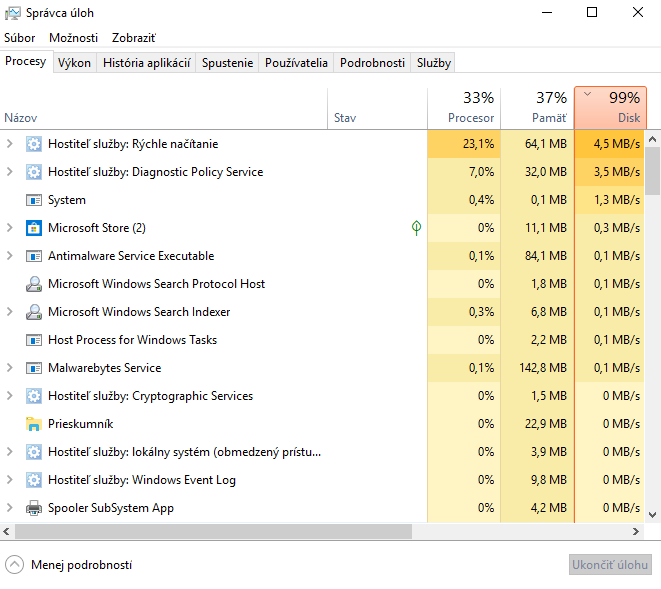Expand Microsoft Windows Search Indexer

point(9,312)
